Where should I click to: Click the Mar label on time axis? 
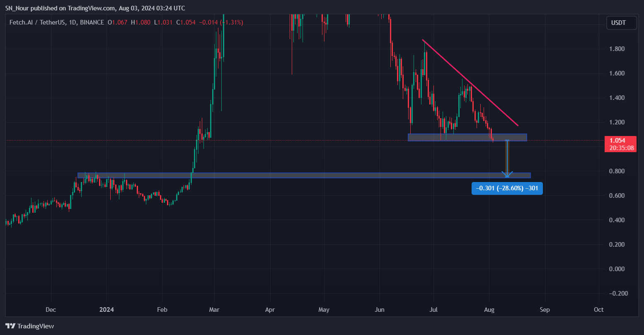[x=214, y=310]
